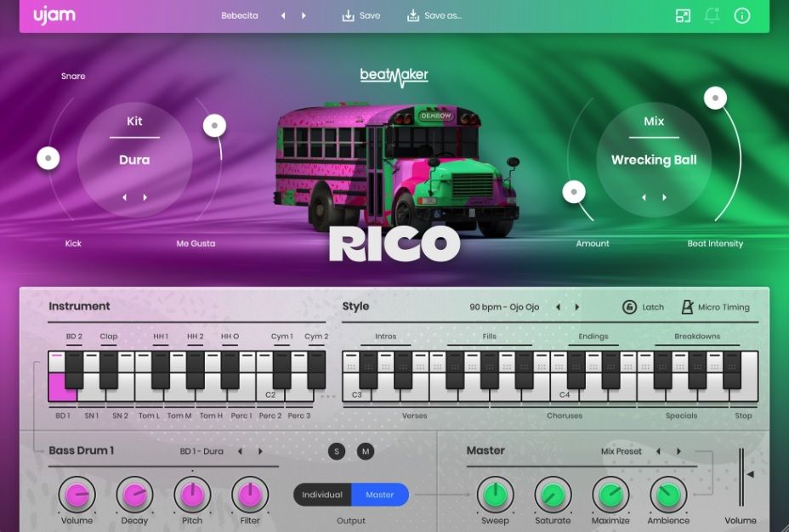Click the Micro Timing metronome icon
The height and width of the screenshot is (532, 789).
(687, 307)
